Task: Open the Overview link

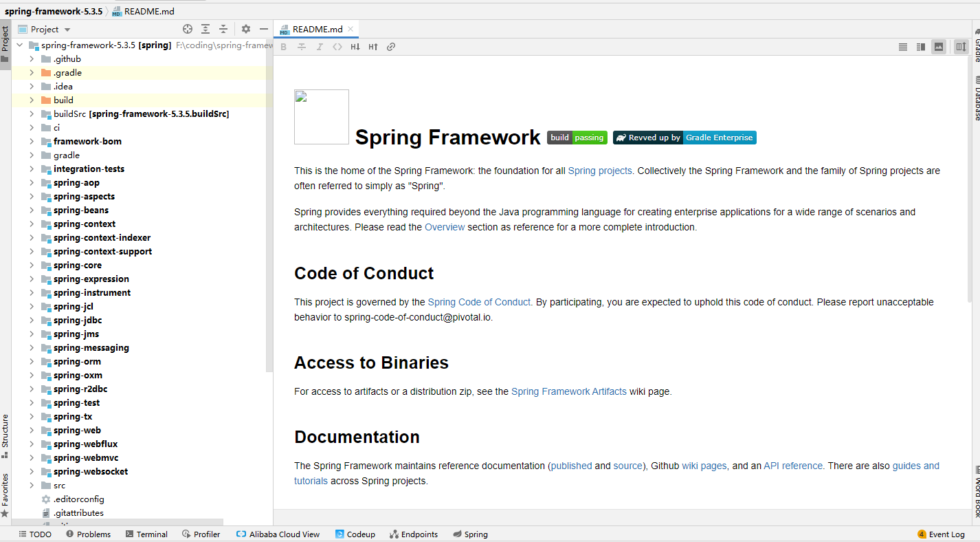Action: click(x=445, y=227)
